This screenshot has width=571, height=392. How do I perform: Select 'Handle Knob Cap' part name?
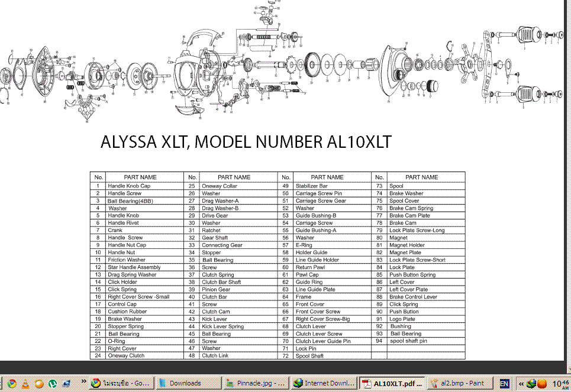129,186
